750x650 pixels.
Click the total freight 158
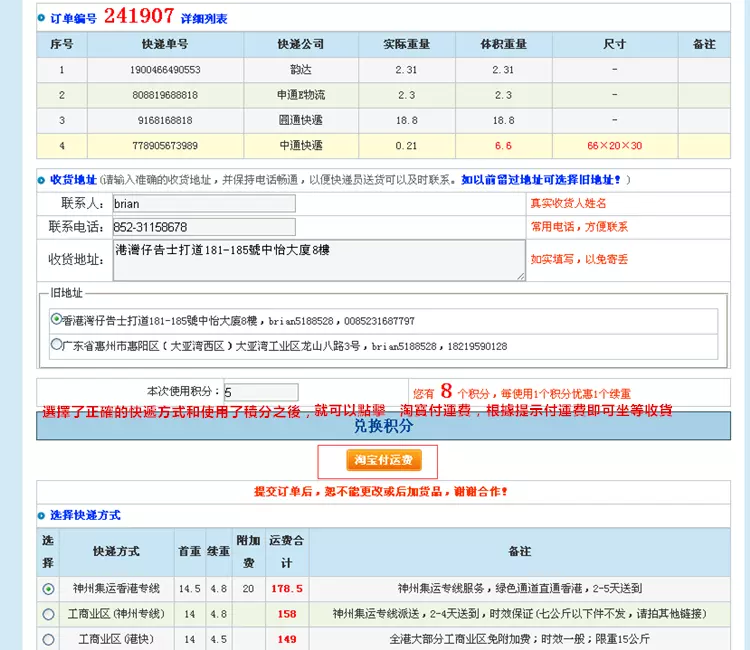[x=287, y=614]
